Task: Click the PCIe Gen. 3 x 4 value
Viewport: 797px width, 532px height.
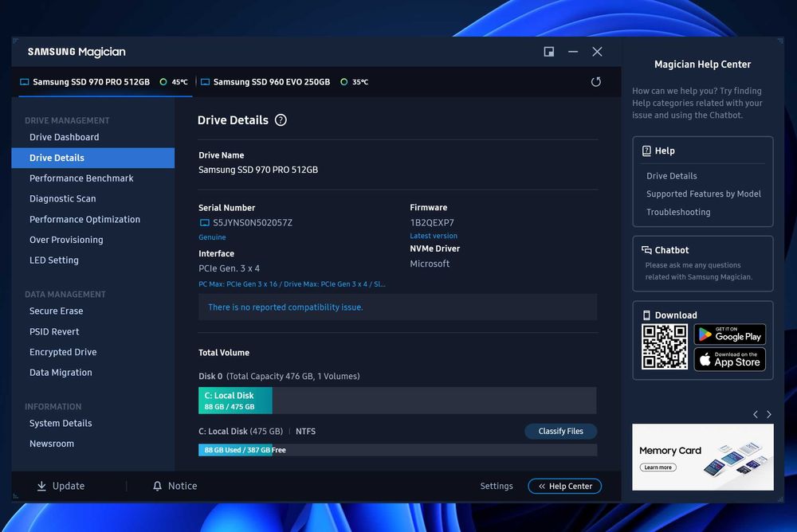Action: pos(229,268)
